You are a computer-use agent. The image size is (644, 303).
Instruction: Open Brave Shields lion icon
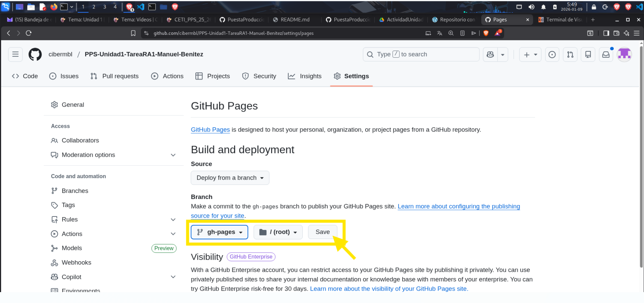(x=486, y=33)
